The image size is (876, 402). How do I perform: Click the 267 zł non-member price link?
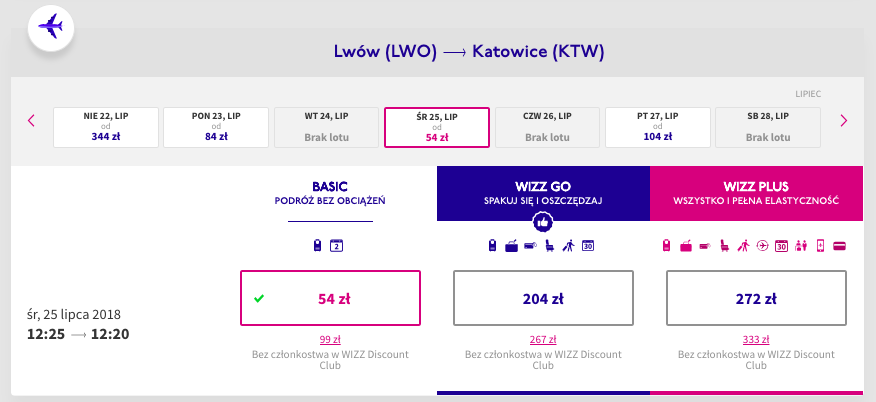point(543,339)
